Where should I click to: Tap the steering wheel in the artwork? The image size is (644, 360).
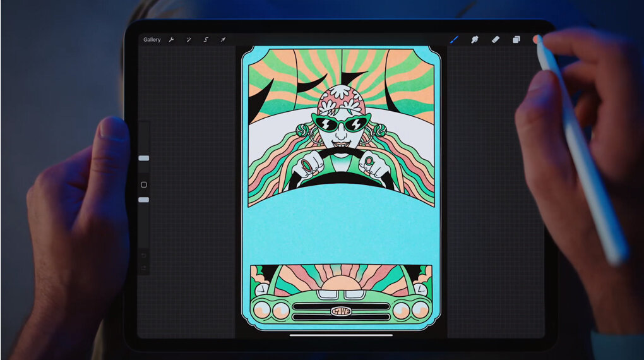tap(341, 155)
